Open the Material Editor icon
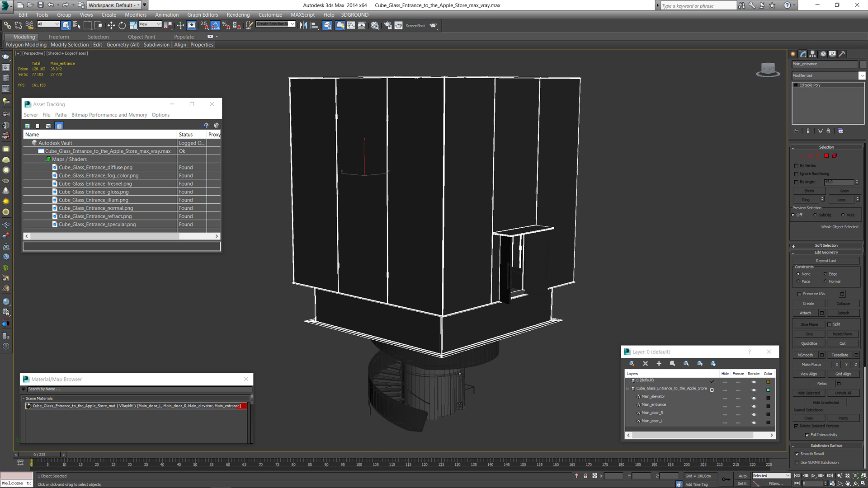The height and width of the screenshot is (488, 868). [375, 25]
